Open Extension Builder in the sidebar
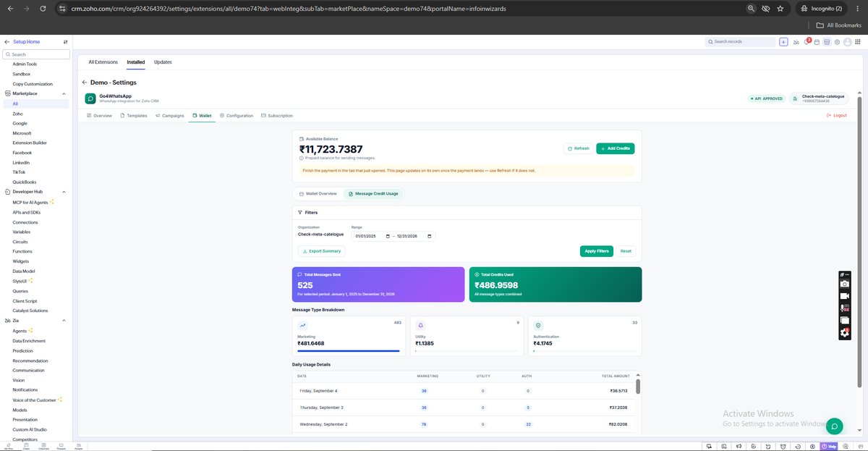This screenshot has width=868, height=451. pyautogui.click(x=30, y=143)
